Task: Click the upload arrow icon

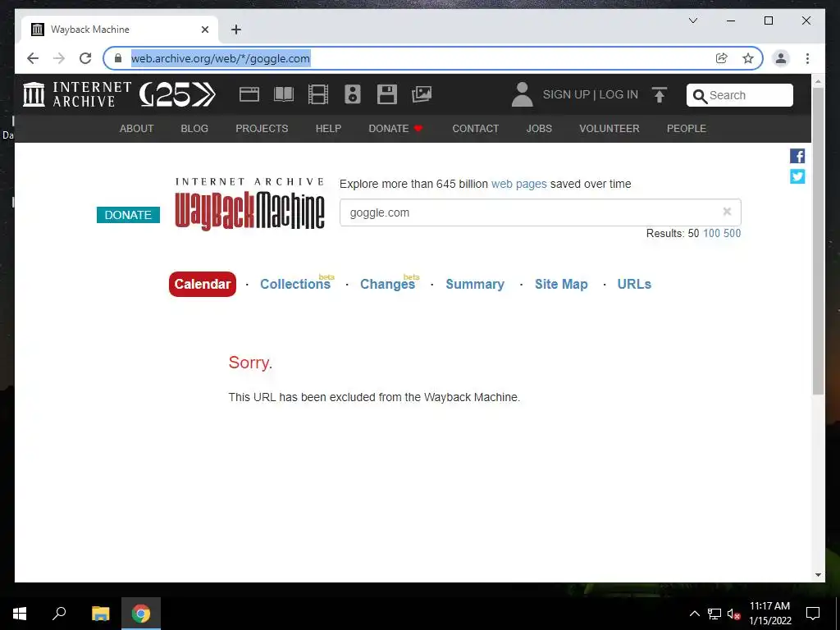Action: (660, 95)
